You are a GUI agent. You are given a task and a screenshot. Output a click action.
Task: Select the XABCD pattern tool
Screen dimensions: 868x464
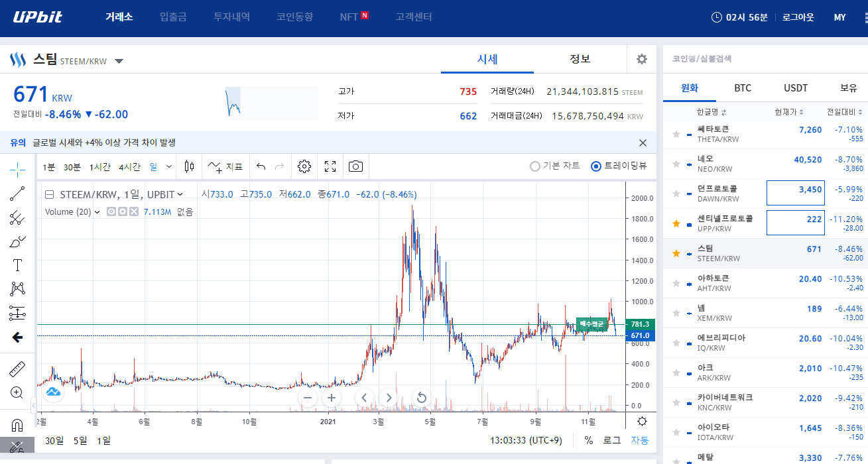17,289
